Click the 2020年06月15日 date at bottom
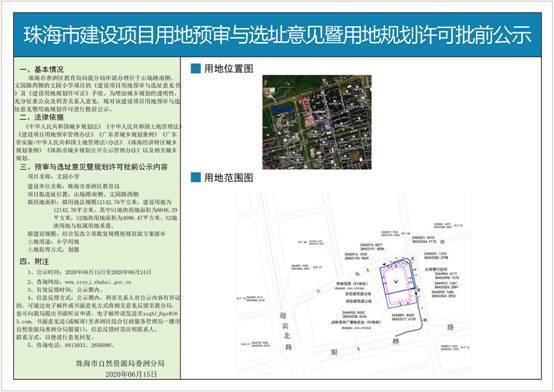 (131, 374)
